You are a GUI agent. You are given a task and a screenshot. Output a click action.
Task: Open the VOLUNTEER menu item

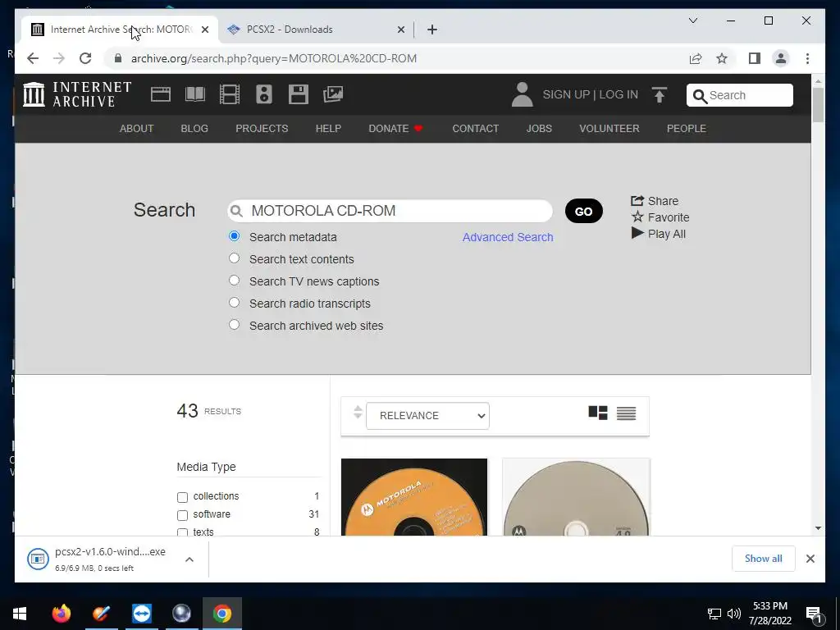(x=609, y=129)
